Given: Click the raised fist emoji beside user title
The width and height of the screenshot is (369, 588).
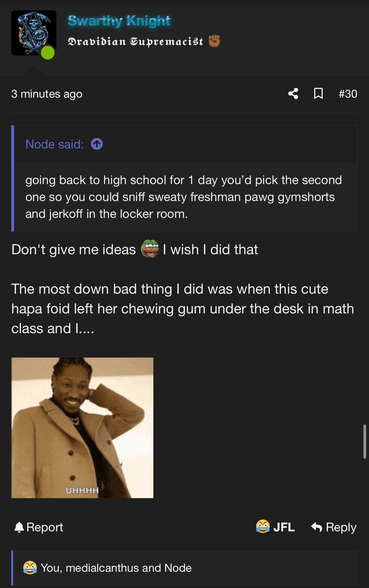Looking at the screenshot, I should pyautogui.click(x=214, y=41).
